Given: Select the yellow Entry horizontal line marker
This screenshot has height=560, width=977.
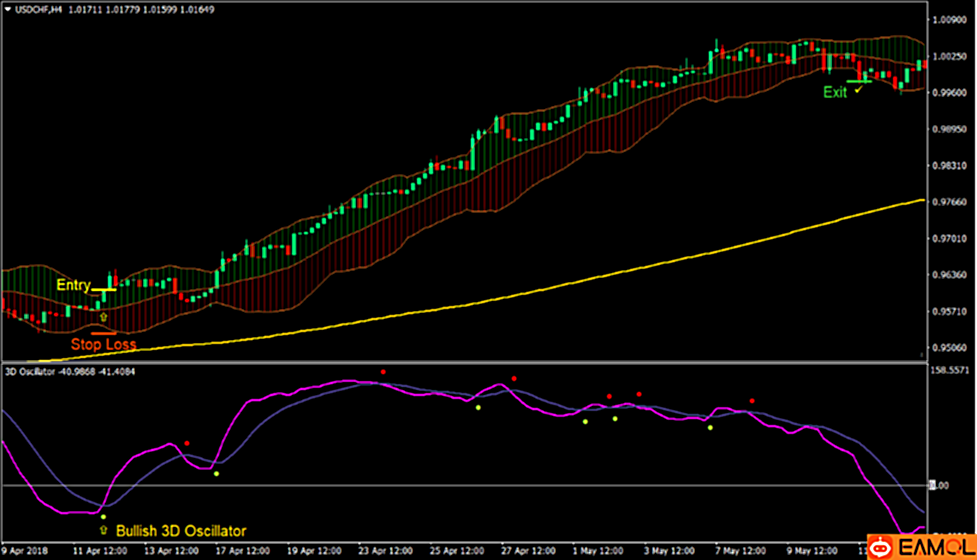Looking at the screenshot, I should tap(103, 289).
